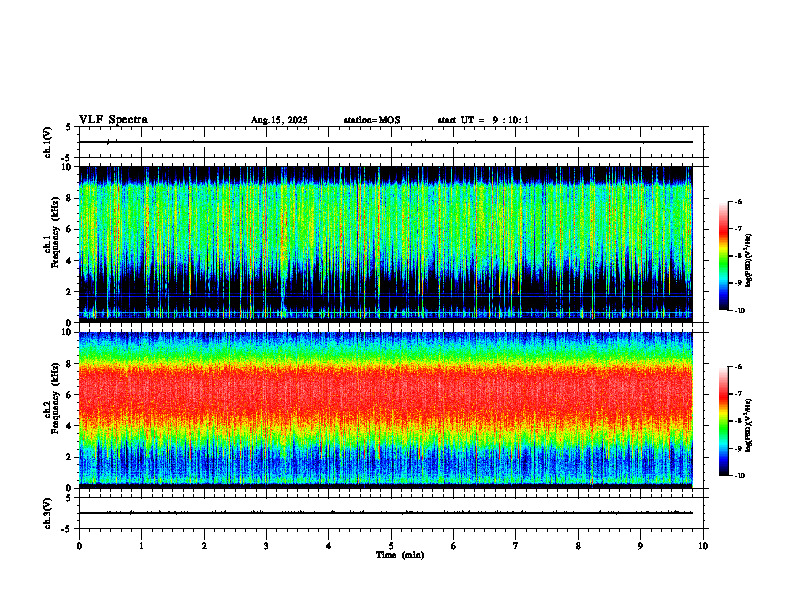792x612 pixels.
Task: Select the date text "Aug.15, 2025"
Action: pyautogui.click(x=279, y=120)
